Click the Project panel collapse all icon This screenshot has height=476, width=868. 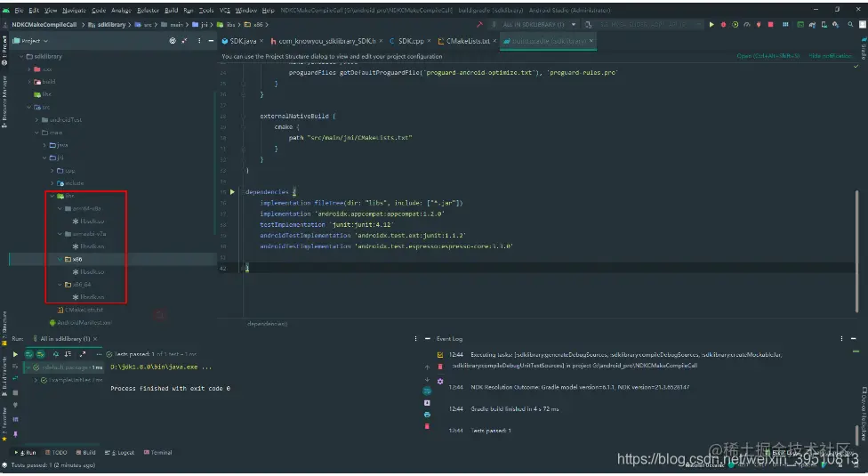[x=184, y=41]
